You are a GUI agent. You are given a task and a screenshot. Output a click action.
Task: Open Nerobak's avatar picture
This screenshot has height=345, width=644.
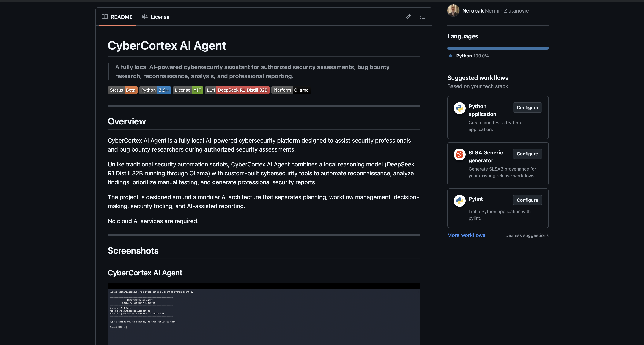tap(453, 10)
